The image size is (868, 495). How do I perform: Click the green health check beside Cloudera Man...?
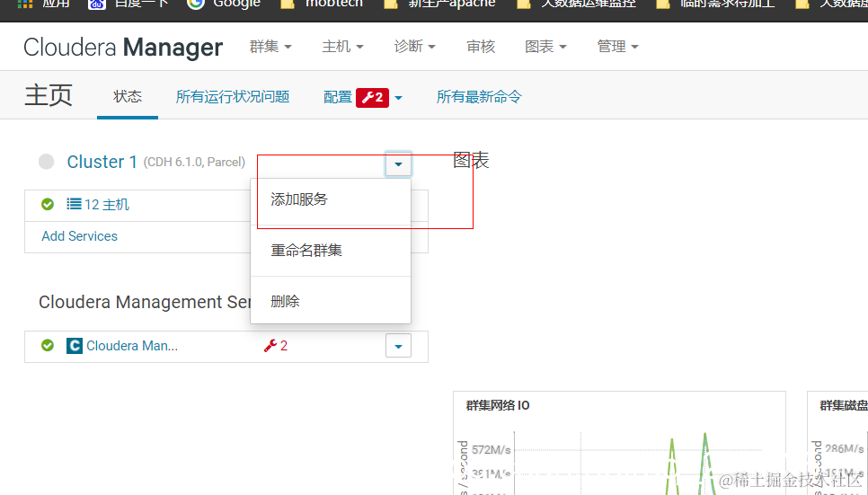point(48,346)
